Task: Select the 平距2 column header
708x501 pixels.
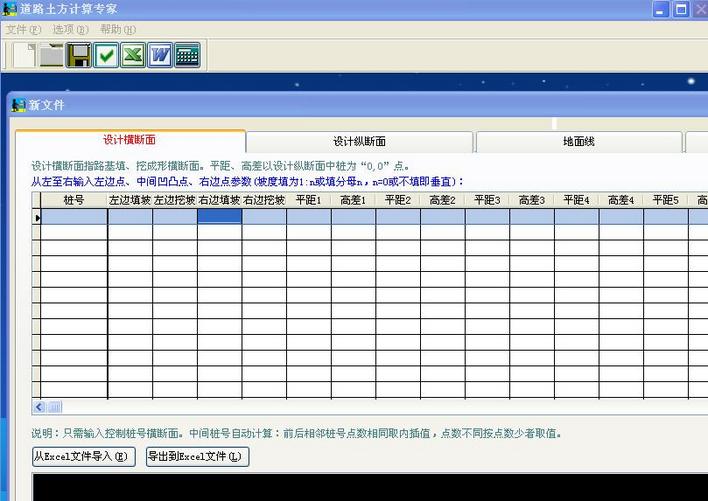Action: (398, 200)
